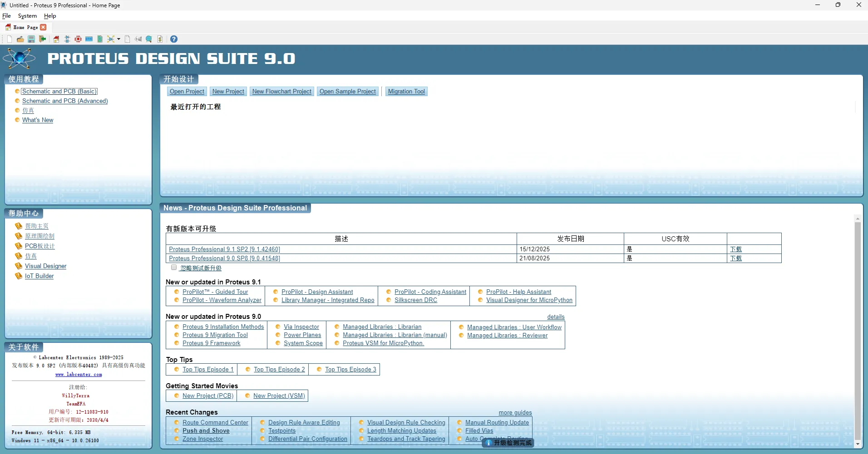The width and height of the screenshot is (868, 454).
Task: Open Schematic and PCB (Basic) tutorial
Action: coord(59,91)
